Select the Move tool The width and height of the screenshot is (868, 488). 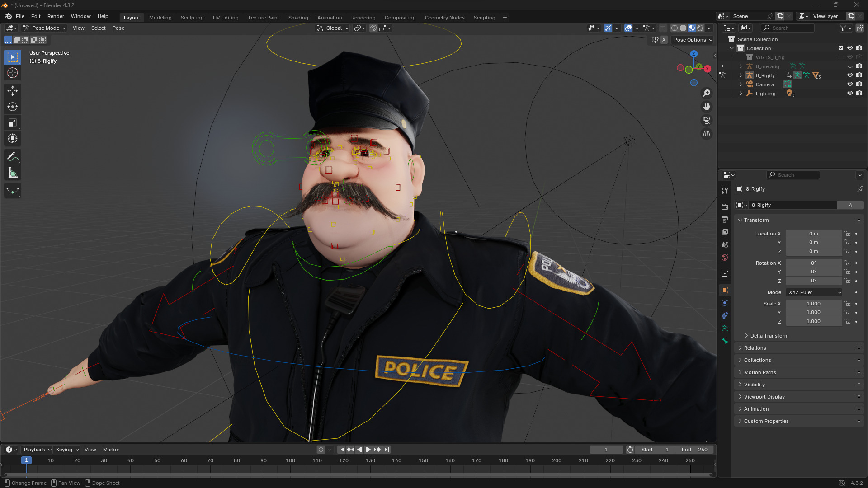tap(13, 91)
